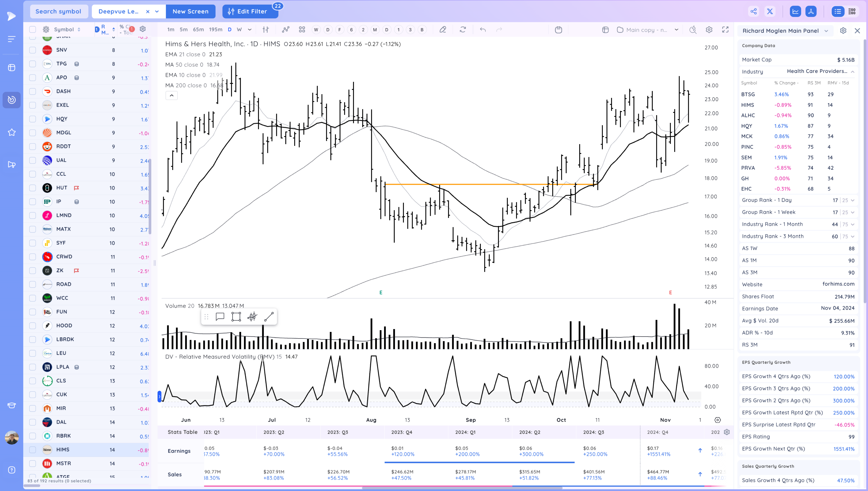Click the pencil drawing tool icon
Screen dimensions: 868x491
click(443, 30)
